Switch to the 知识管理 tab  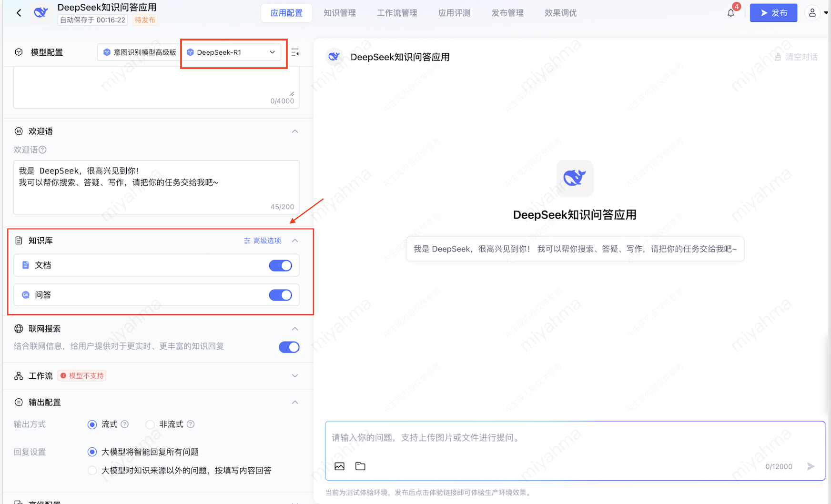(340, 13)
